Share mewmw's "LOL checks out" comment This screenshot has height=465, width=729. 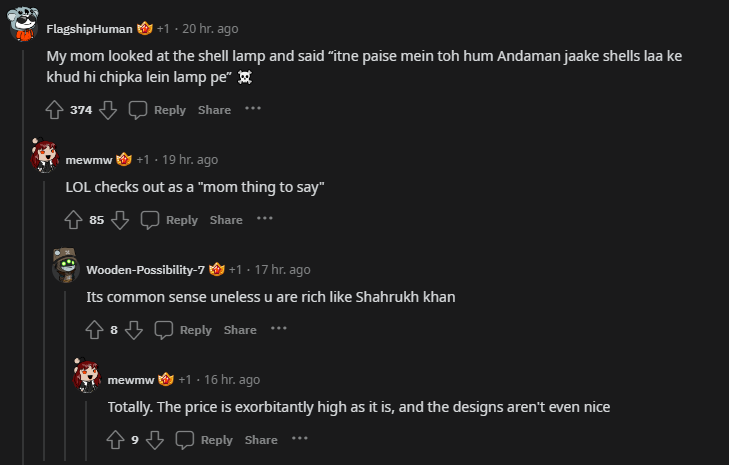click(x=226, y=220)
